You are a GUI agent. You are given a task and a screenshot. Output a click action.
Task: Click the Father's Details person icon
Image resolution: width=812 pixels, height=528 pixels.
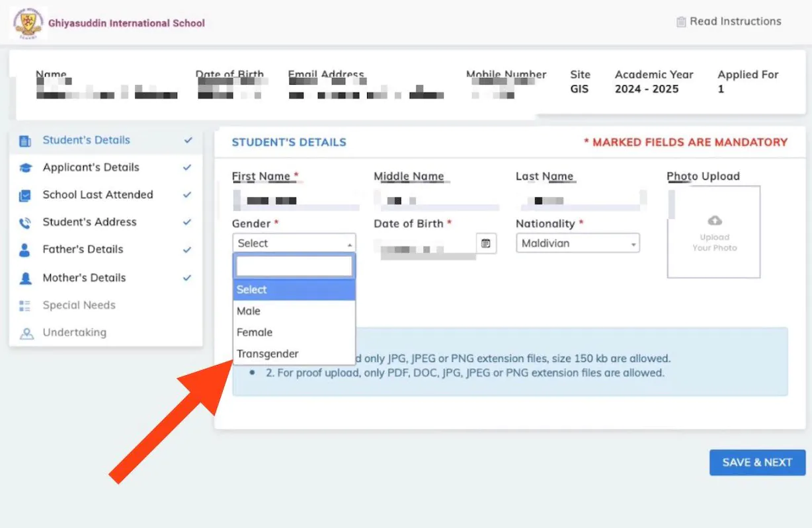click(25, 250)
